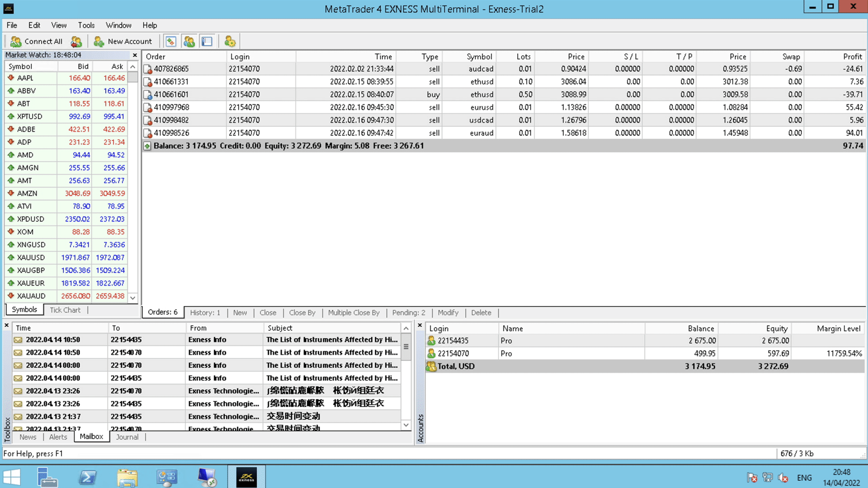Click the Market Watch up arrow

pos(132,66)
